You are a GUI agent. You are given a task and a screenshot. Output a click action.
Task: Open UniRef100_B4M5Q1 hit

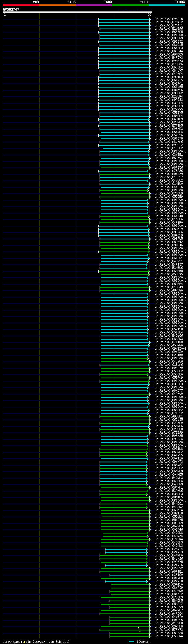pos(169,504)
